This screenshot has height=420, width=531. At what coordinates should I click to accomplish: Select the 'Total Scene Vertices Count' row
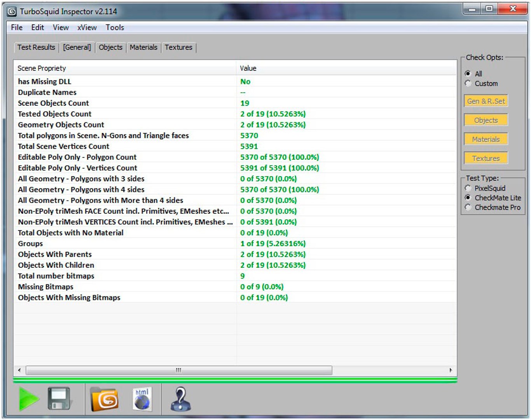235,146
